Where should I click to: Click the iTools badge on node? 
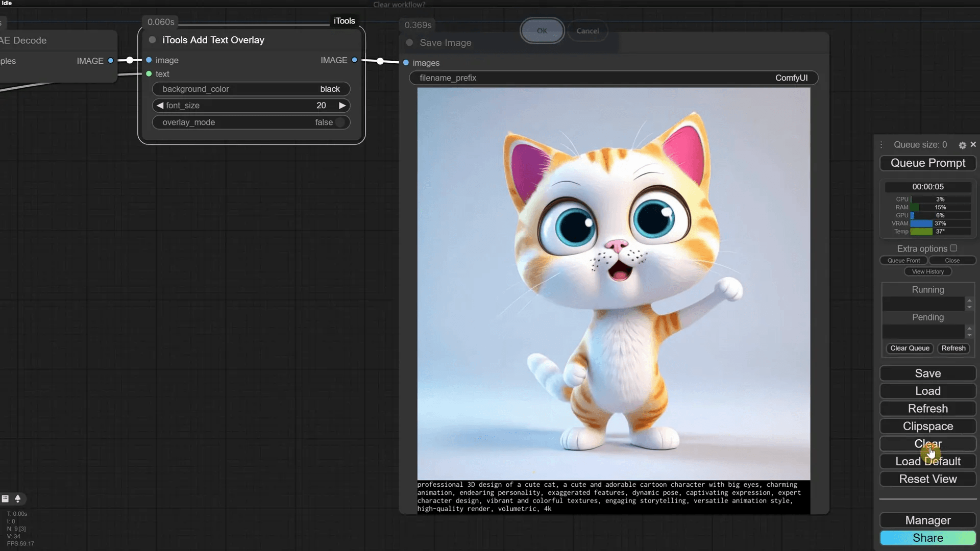click(345, 21)
